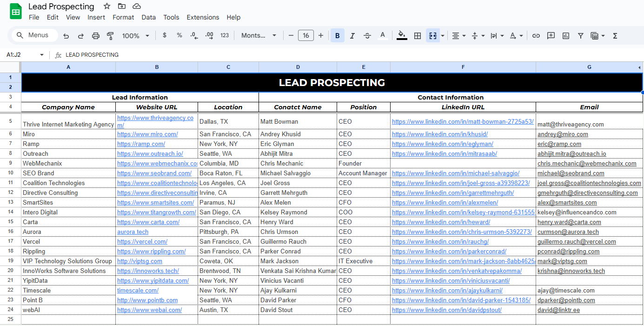644x326 pixels.
Task: Click the Undo arrow icon
Action: point(66,36)
